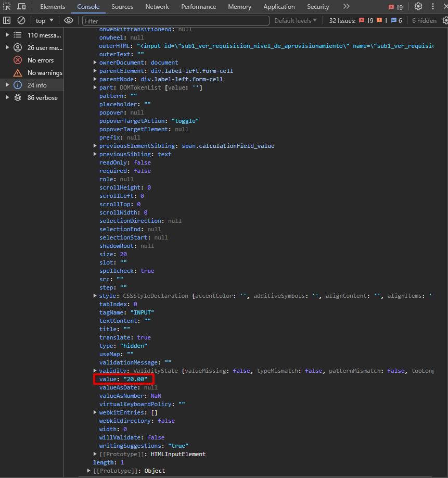Select the No errors sidebar filter

(40, 60)
